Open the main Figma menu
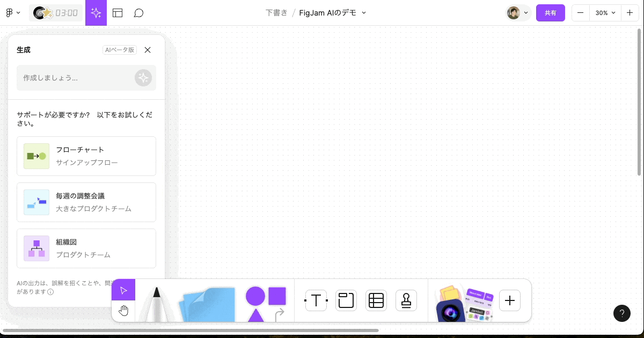The image size is (644, 338). (x=11, y=12)
